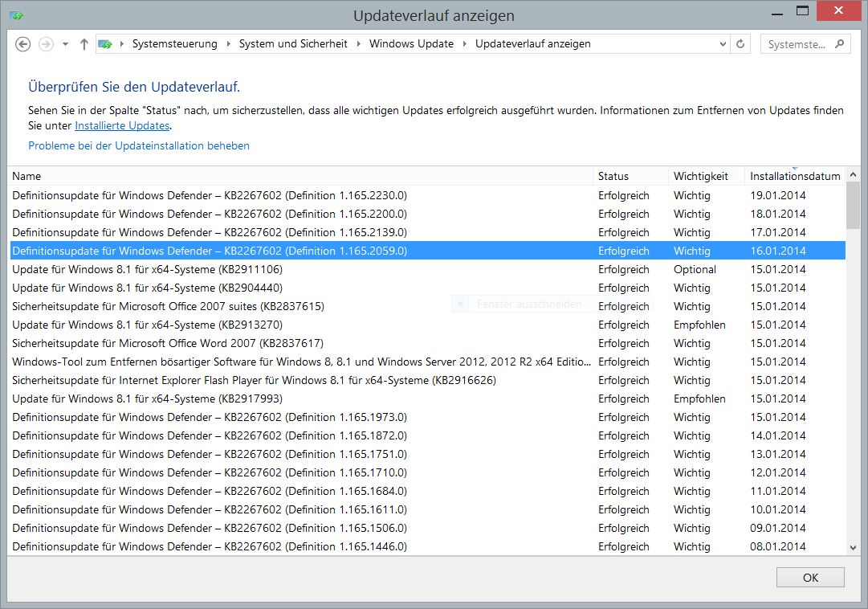Open the recent locations dropdown arrow
This screenshot has height=609, width=868.
coord(65,43)
